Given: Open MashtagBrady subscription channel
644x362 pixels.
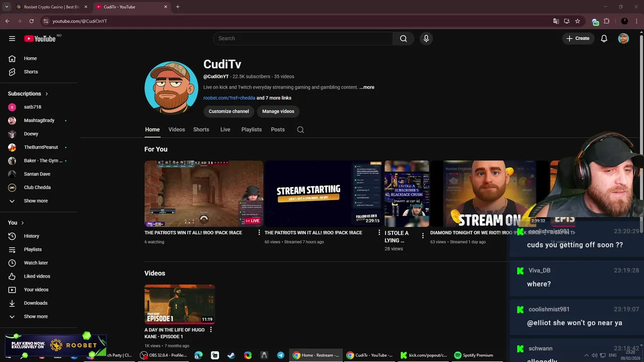Looking at the screenshot, I should pos(39,121).
